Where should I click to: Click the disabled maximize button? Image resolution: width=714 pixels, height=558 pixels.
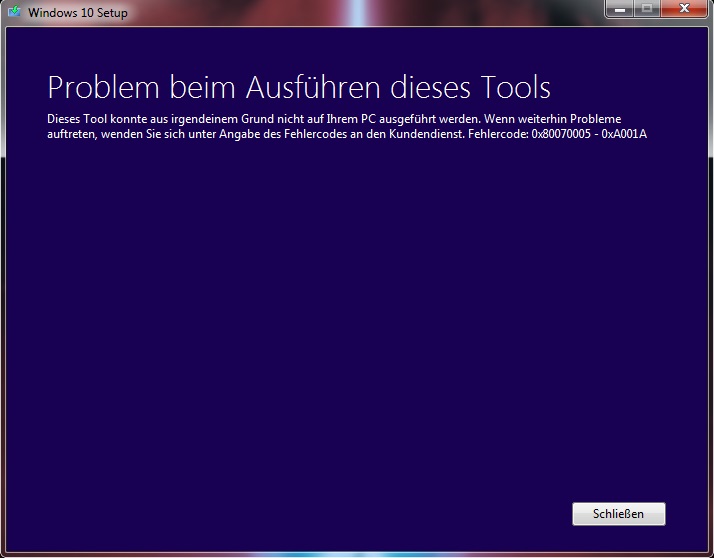pyautogui.click(x=647, y=9)
